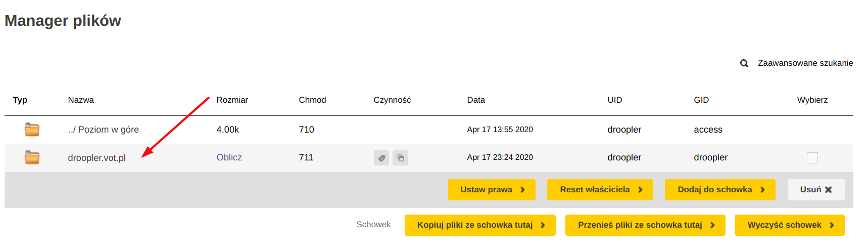Click Dodaj do schowka button
This screenshot has height=252, width=868.
(720, 190)
